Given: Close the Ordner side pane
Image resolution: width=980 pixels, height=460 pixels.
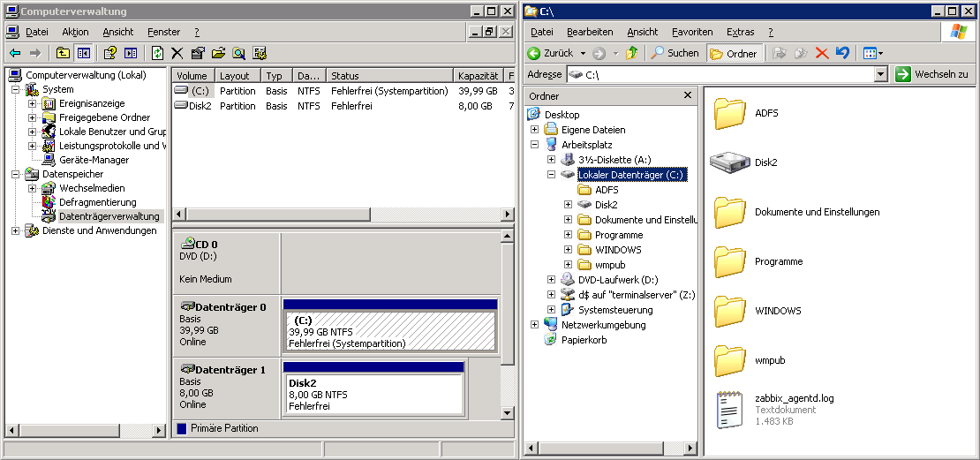Looking at the screenshot, I should point(688,95).
